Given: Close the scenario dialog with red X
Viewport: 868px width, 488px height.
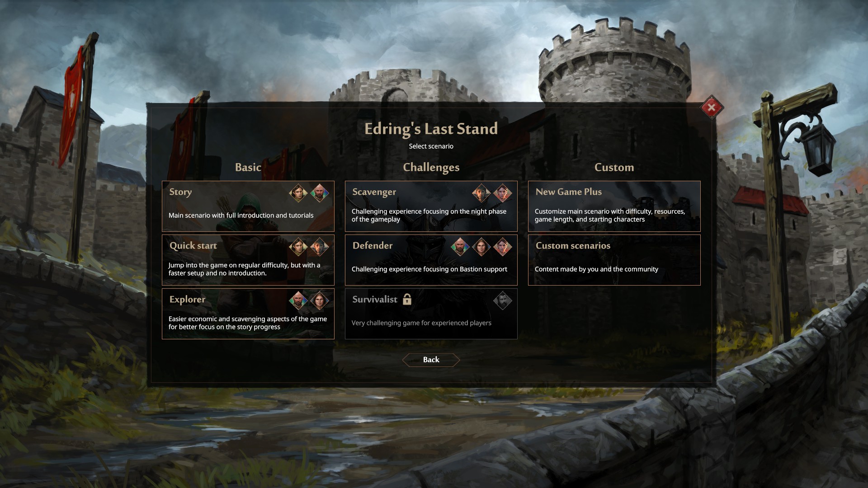Looking at the screenshot, I should point(712,108).
